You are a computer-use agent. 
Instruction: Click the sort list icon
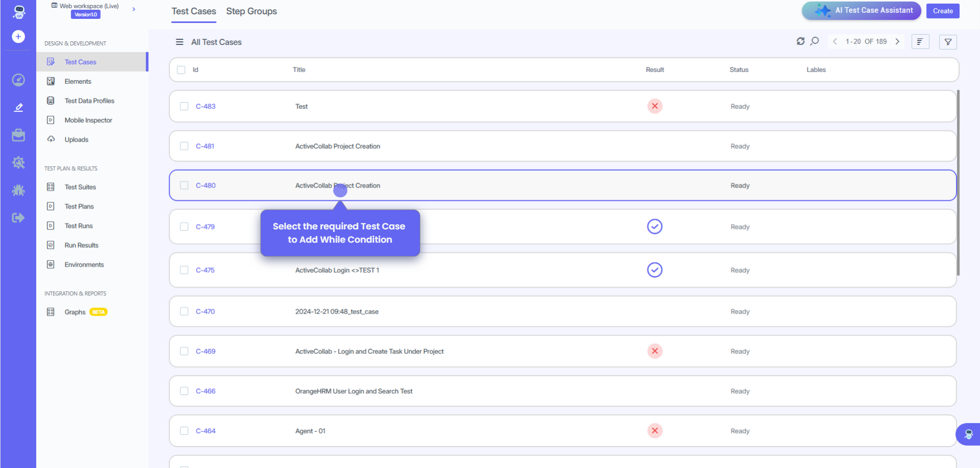click(920, 42)
